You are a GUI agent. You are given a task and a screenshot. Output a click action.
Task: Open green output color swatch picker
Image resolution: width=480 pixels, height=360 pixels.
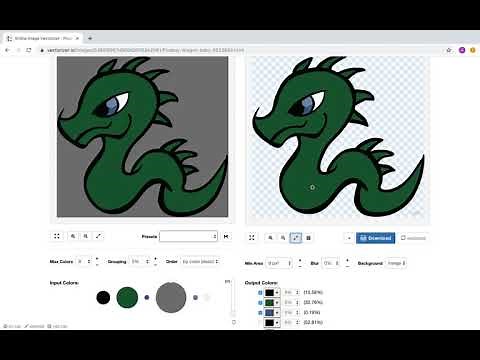click(x=272, y=303)
